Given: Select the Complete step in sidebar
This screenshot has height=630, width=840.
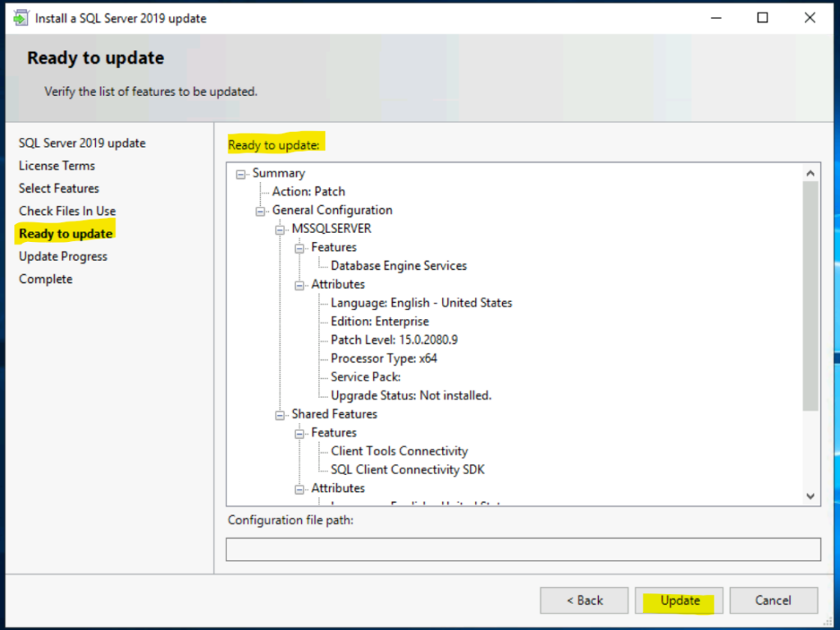Looking at the screenshot, I should (x=46, y=279).
